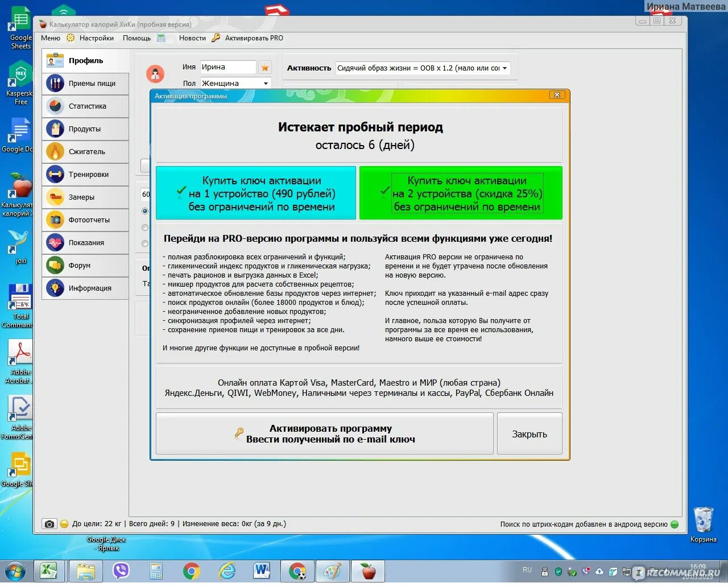Switch to the Статистика sidebar tab
Viewport: 728px width, 587px height.
pos(85,106)
